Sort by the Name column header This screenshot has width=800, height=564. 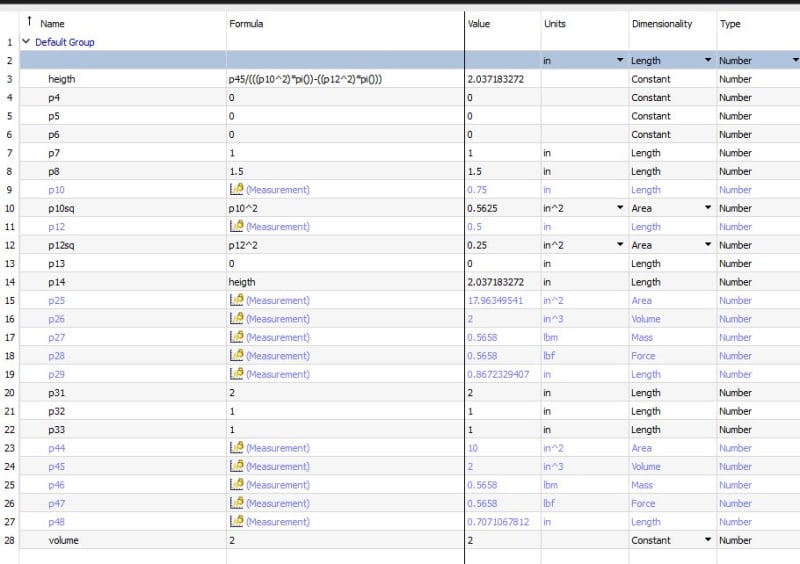[x=52, y=23]
